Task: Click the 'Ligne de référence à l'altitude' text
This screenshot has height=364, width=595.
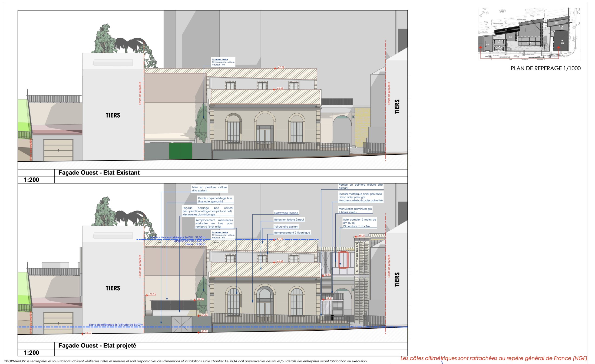Action: point(116,325)
